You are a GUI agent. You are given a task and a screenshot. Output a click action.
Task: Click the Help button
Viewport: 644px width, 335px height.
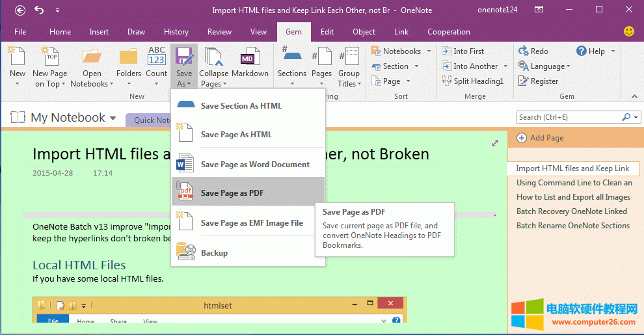tap(591, 51)
